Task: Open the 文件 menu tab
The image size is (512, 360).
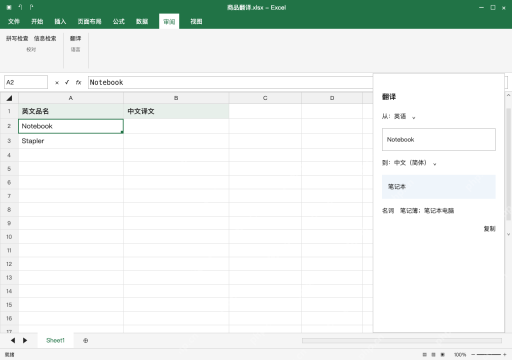Action: point(14,22)
